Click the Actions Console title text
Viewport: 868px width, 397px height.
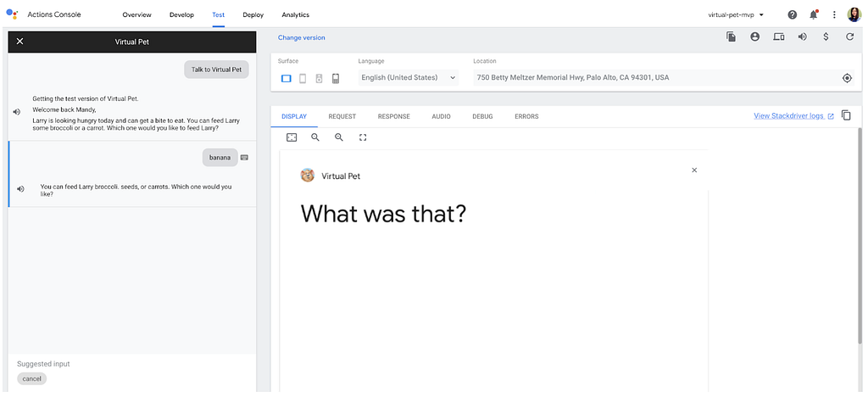(x=54, y=14)
